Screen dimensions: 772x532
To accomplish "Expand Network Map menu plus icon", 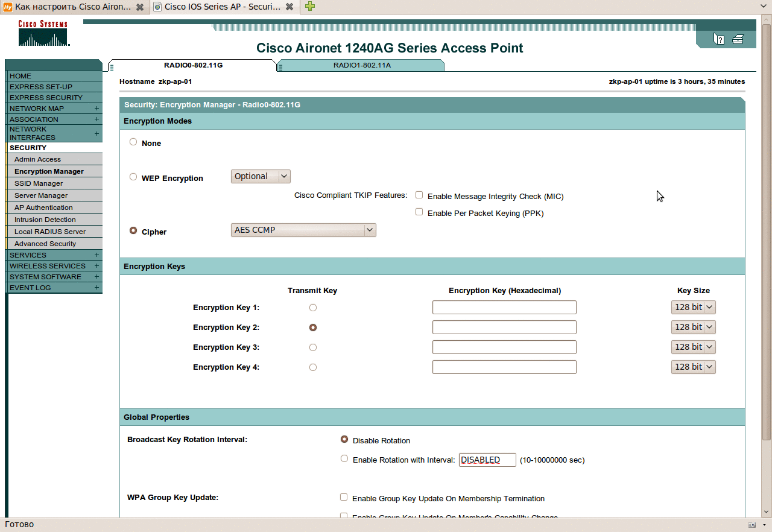I will pos(96,109).
